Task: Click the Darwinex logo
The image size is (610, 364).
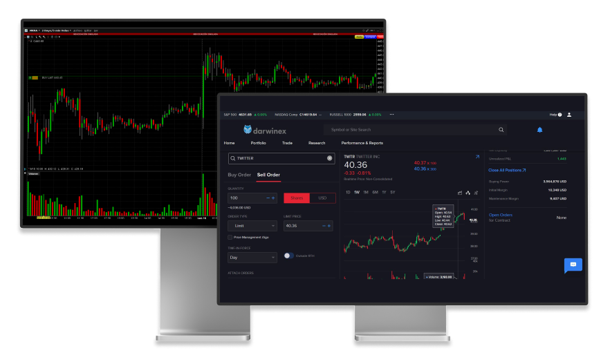Action: (x=268, y=129)
